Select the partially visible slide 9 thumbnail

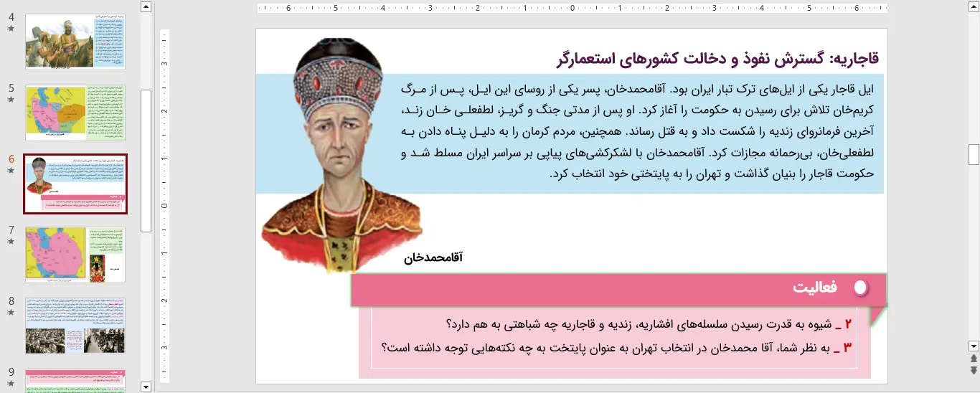[x=75, y=380]
